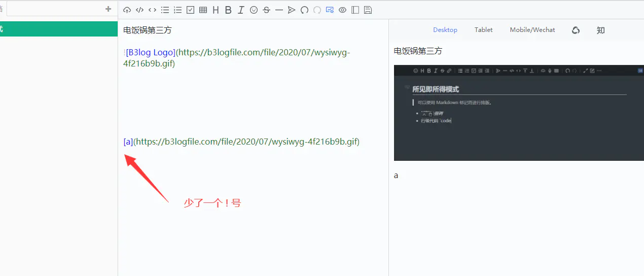Screen dimensions: 644x276
Task: Insert an unordered bullet list
Action: (x=165, y=10)
